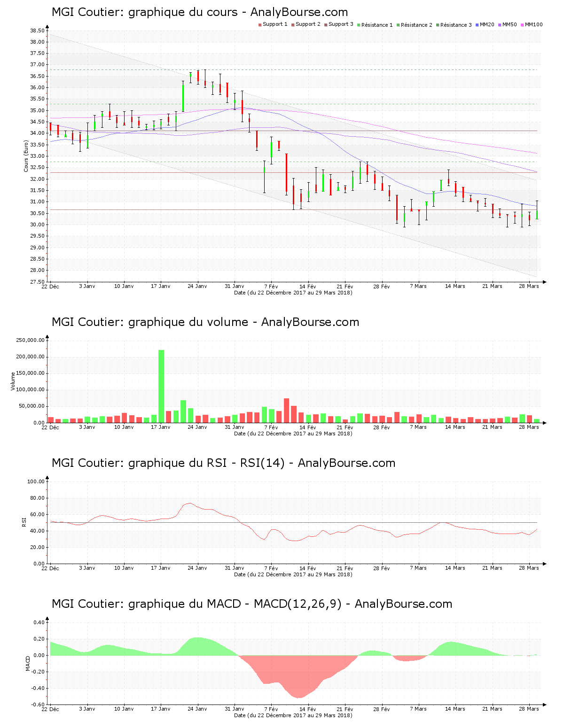The image size is (564, 728).
Task: Click the 35.00 value on the price axis
Action: (37, 110)
